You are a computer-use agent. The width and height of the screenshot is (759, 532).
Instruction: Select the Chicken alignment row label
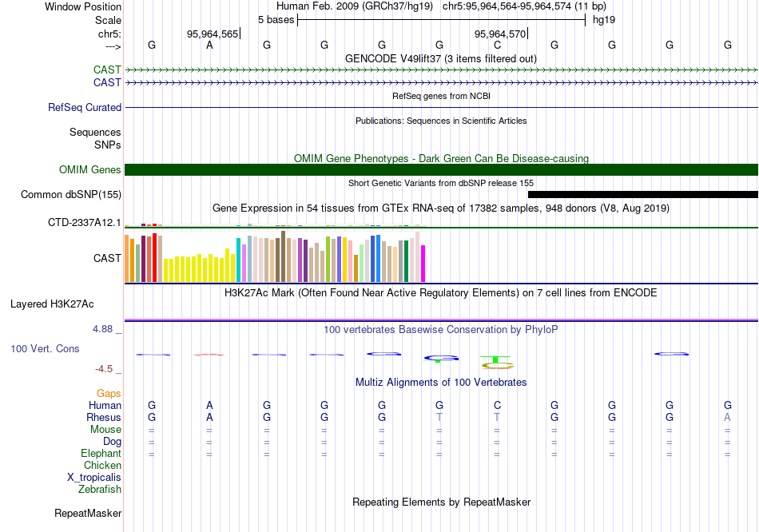102,465
